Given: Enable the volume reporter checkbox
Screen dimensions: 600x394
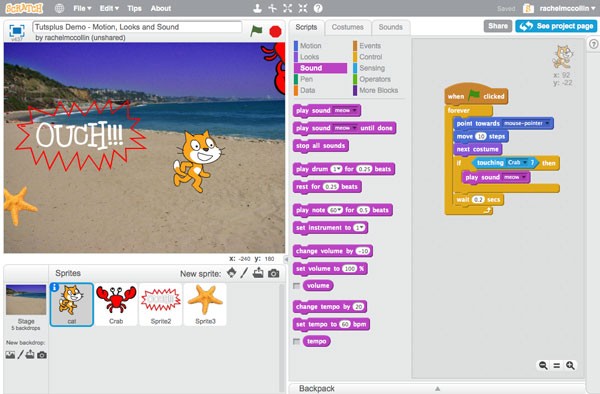Looking at the screenshot, I should point(296,286).
